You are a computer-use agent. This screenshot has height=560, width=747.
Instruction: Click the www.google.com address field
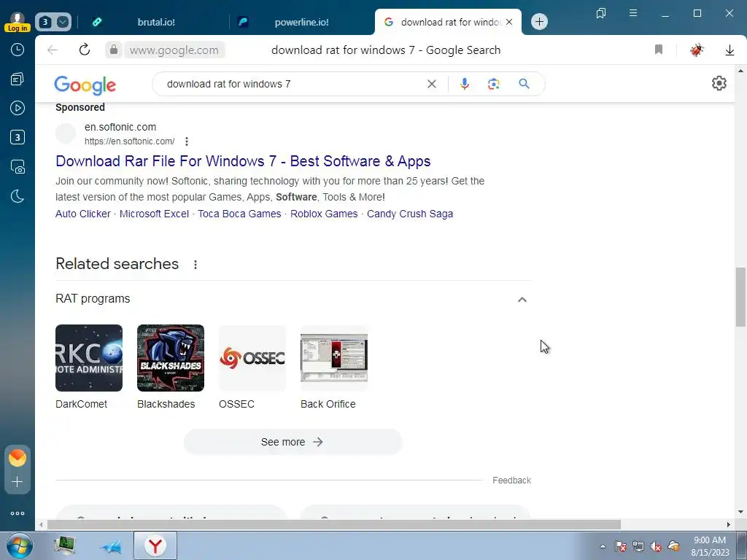click(174, 50)
